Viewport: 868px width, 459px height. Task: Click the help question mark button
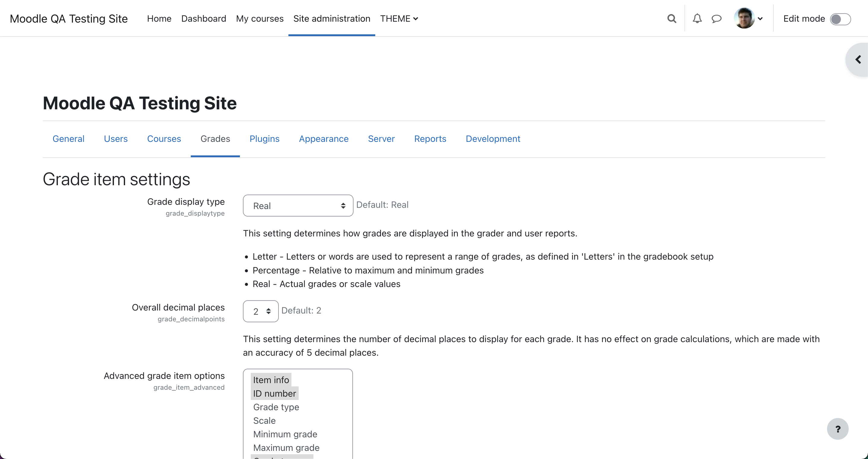click(x=838, y=429)
